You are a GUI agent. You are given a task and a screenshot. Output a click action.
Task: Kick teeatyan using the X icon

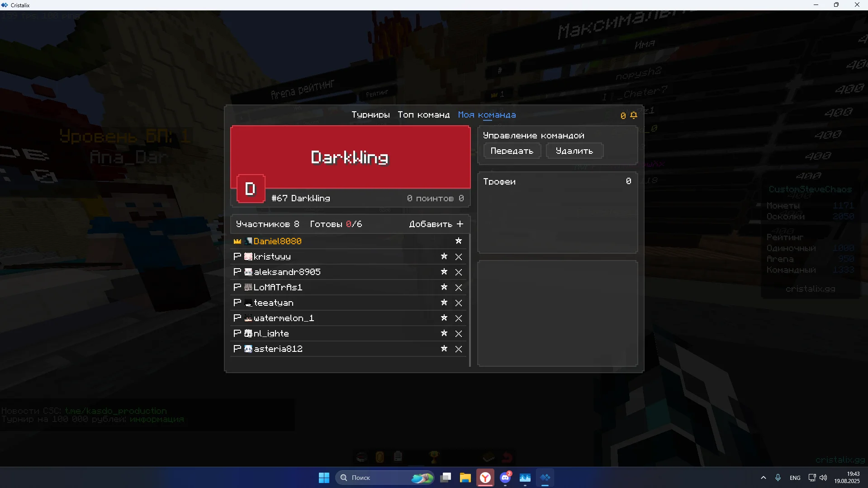click(x=458, y=303)
